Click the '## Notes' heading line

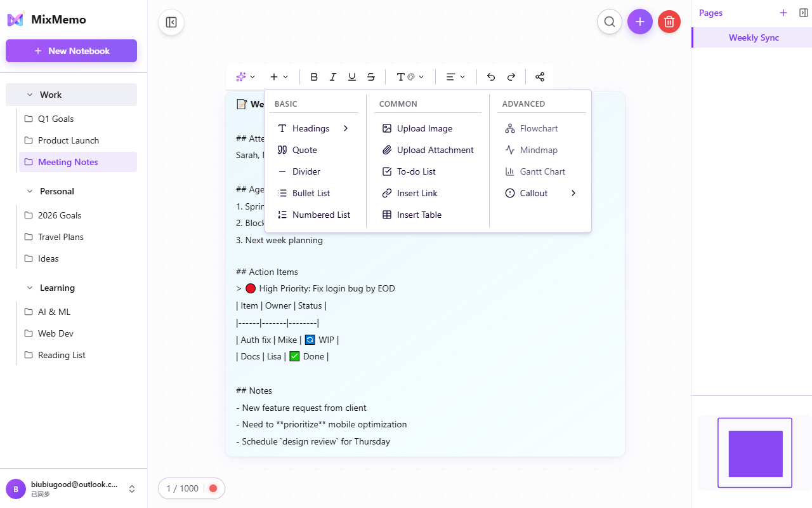point(254,391)
